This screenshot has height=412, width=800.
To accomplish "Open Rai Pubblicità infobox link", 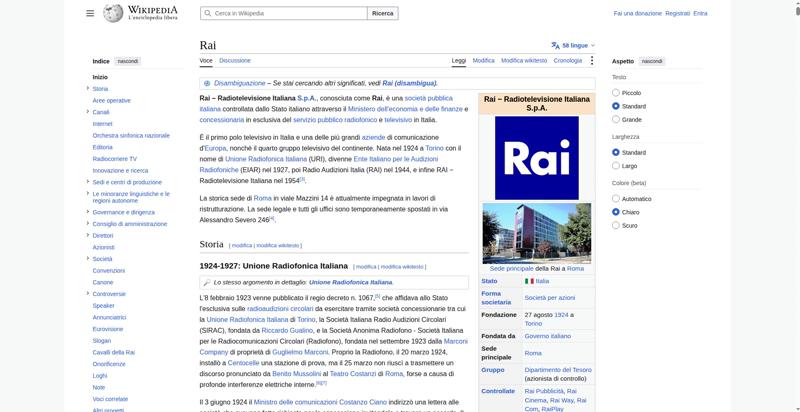I will tap(545, 391).
